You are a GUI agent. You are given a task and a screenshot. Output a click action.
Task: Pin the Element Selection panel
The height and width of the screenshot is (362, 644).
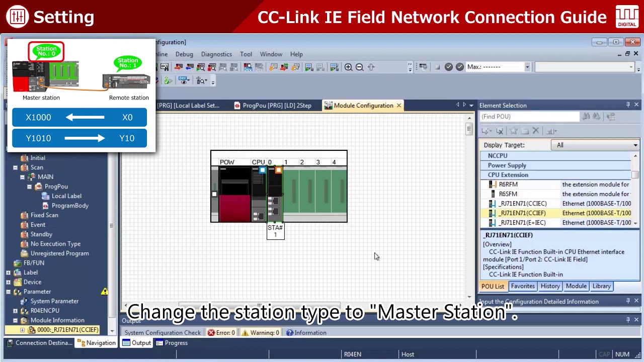(x=628, y=105)
